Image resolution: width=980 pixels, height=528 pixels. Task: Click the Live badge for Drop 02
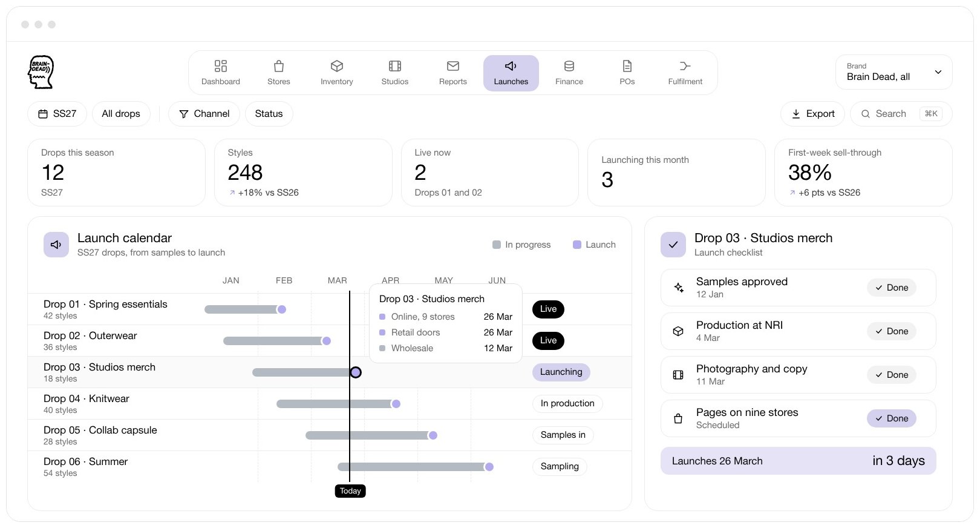coord(549,341)
